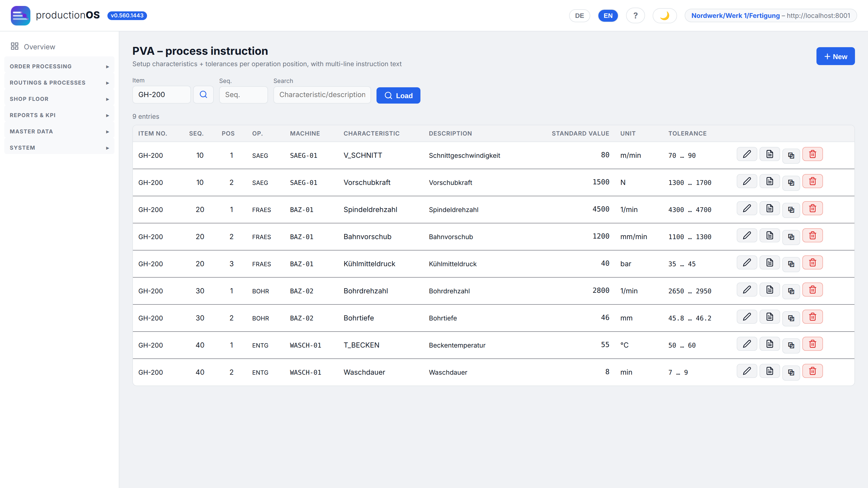Click the Tolerance column header
This screenshot has height=488, width=868.
click(687, 133)
